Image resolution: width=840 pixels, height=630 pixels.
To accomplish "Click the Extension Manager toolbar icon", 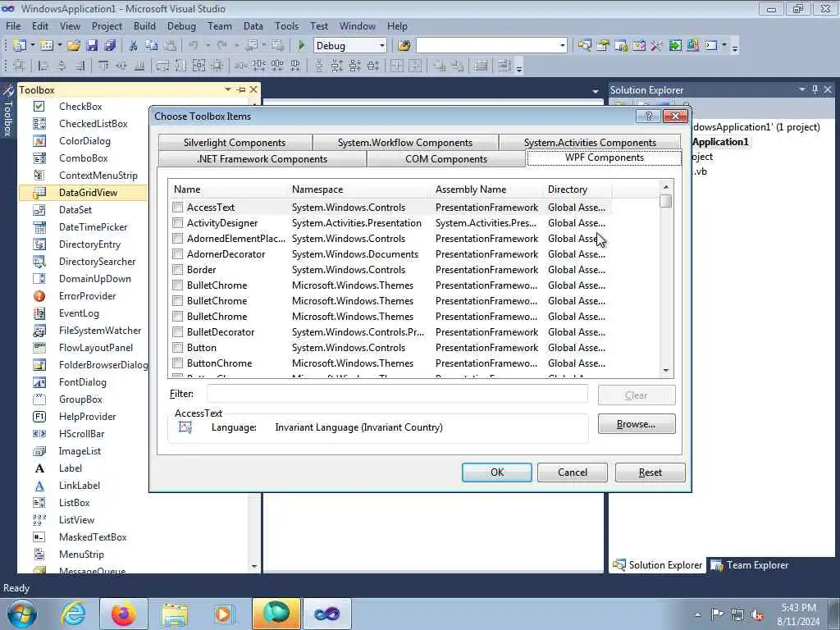I will [692, 46].
